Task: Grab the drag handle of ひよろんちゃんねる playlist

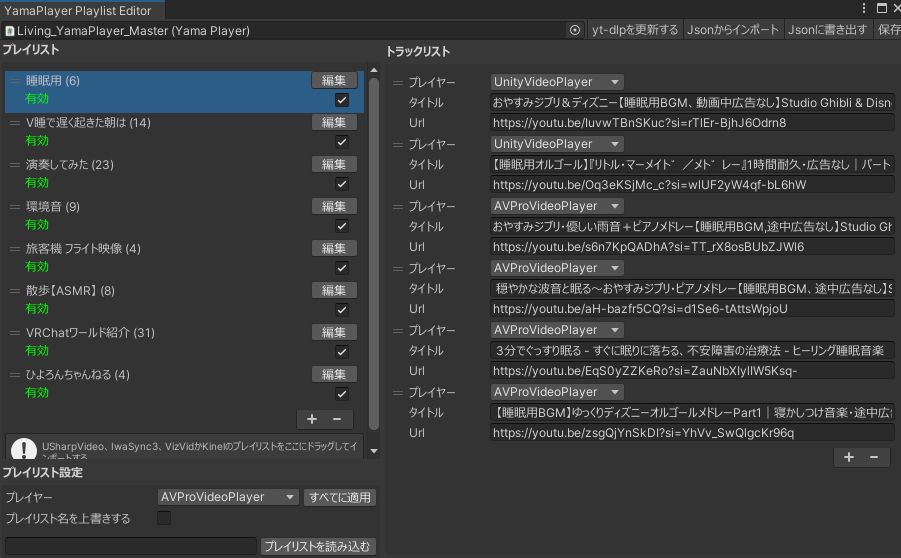Action: pos(15,375)
